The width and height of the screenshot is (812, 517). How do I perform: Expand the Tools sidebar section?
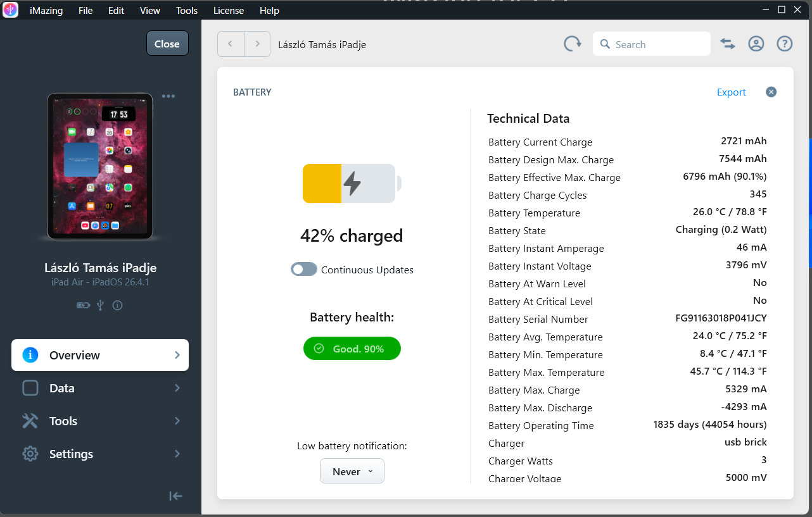pyautogui.click(x=100, y=421)
